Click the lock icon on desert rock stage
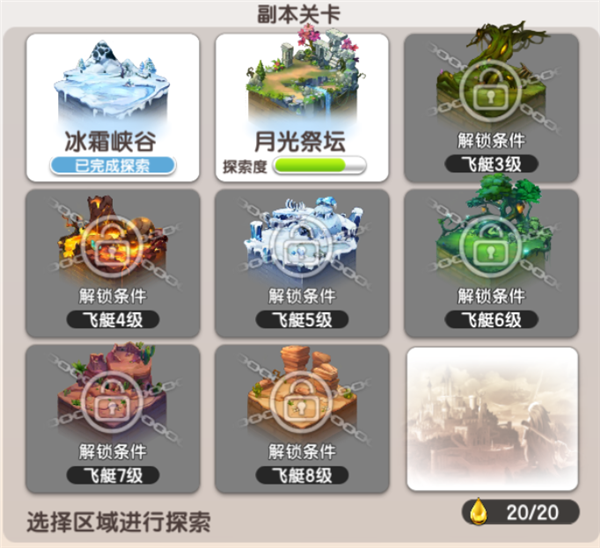 tap(302, 403)
